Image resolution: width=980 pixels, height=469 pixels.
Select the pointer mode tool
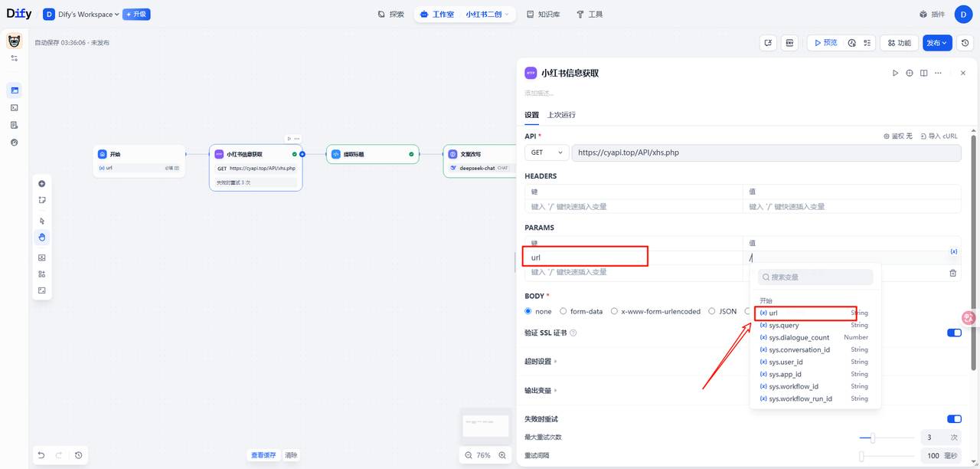tap(41, 221)
